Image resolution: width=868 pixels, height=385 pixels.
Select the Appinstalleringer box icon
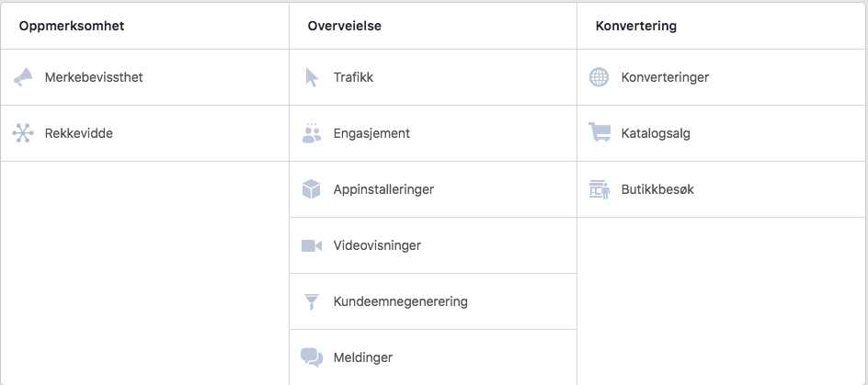pyautogui.click(x=312, y=189)
